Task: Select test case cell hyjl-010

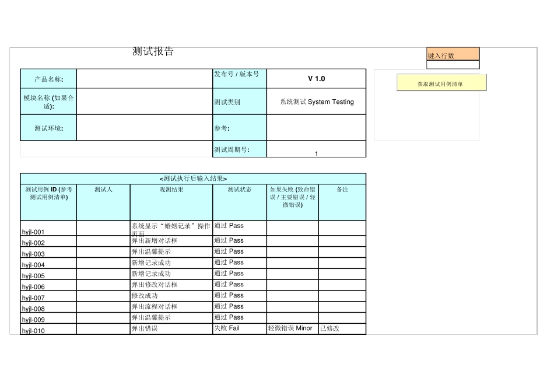Action: click(48, 329)
